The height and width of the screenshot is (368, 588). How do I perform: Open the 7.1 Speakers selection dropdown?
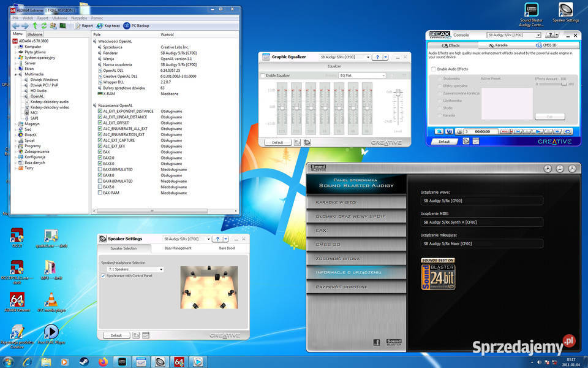(x=135, y=269)
